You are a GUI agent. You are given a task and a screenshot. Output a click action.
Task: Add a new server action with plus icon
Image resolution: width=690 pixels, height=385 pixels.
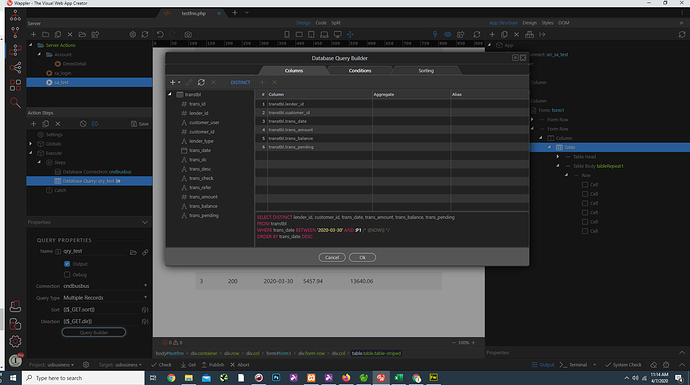tap(33, 34)
